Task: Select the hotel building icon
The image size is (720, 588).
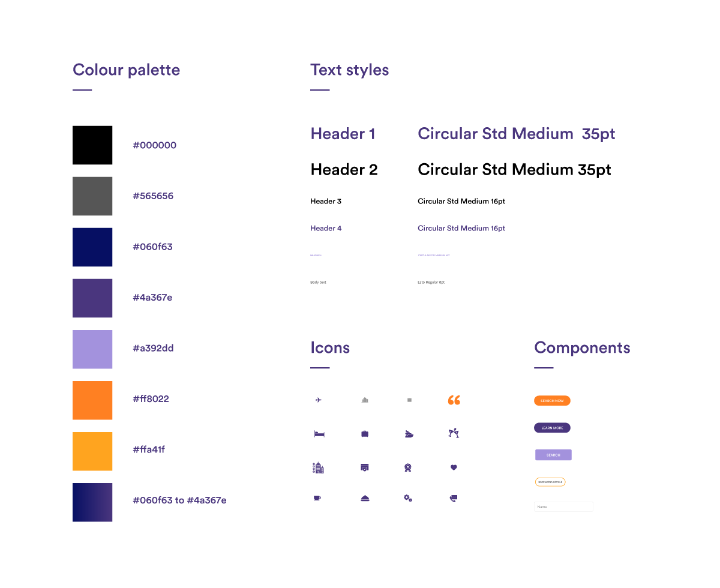Action: (x=318, y=468)
